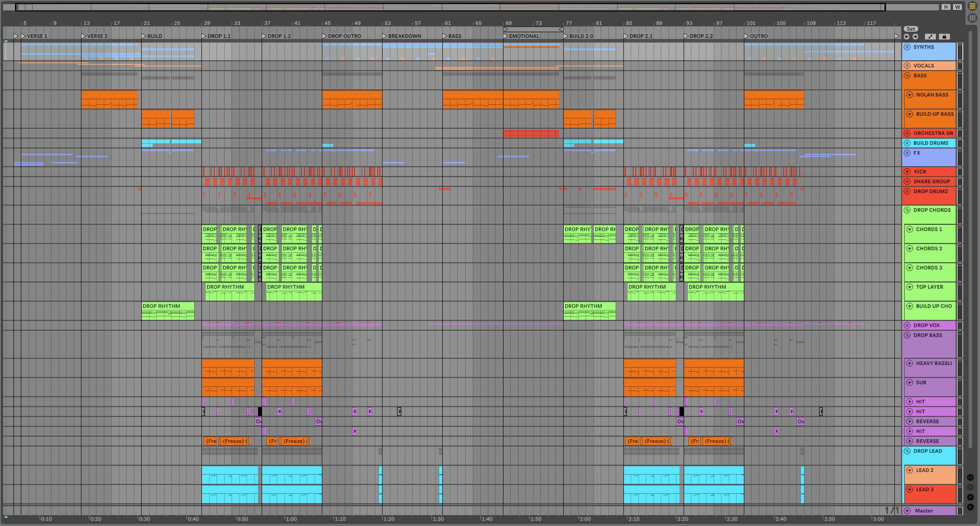Collapse the BASS group track
Viewport: 980px width, 526px height.
[x=907, y=76]
